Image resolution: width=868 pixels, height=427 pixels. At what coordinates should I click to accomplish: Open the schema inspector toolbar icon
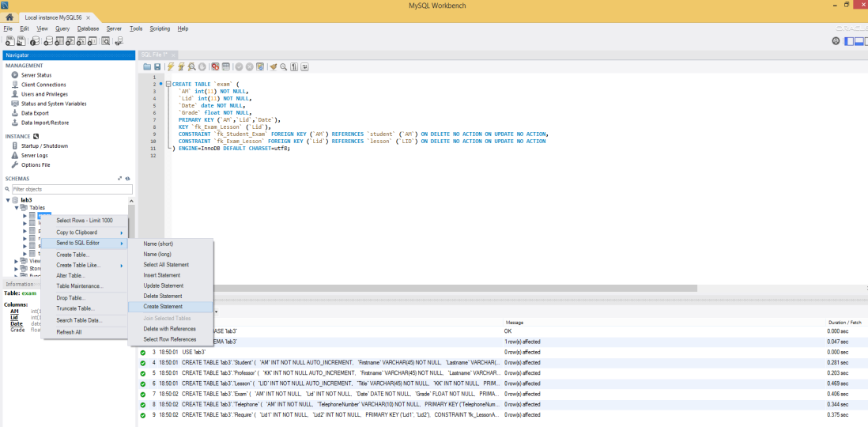(35, 40)
